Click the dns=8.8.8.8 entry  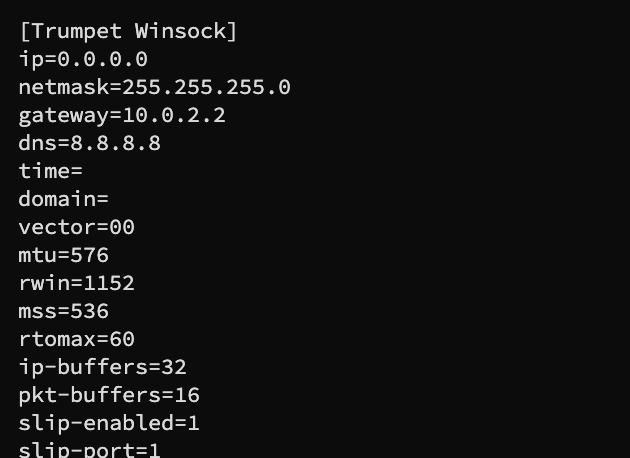coord(89,143)
